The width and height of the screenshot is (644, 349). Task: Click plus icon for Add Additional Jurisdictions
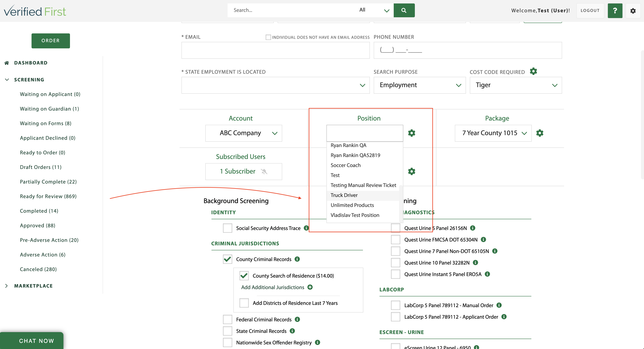pyautogui.click(x=310, y=287)
